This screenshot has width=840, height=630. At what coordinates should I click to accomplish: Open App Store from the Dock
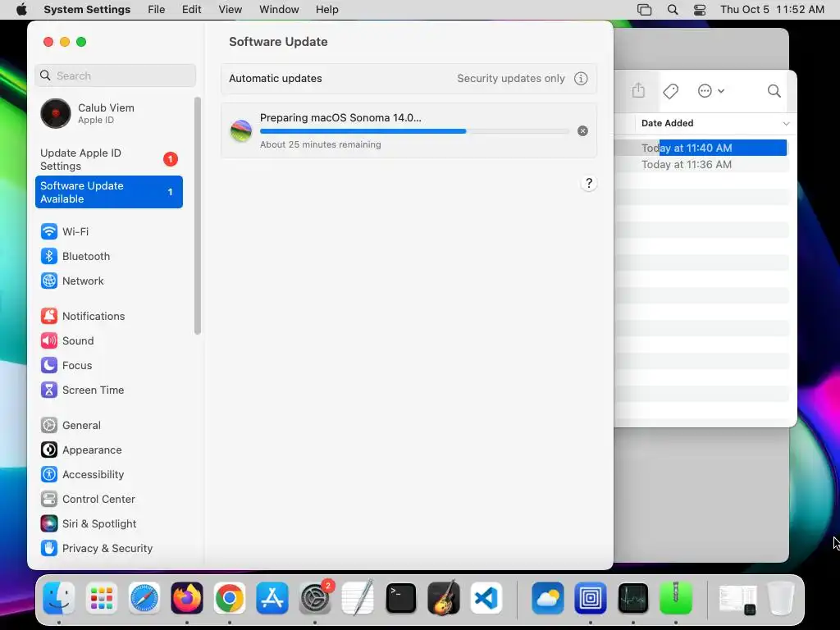pos(272,598)
